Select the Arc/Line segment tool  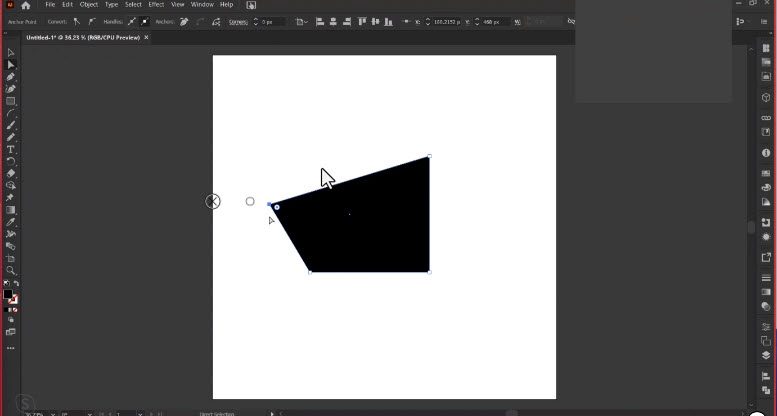pyautogui.click(x=10, y=113)
